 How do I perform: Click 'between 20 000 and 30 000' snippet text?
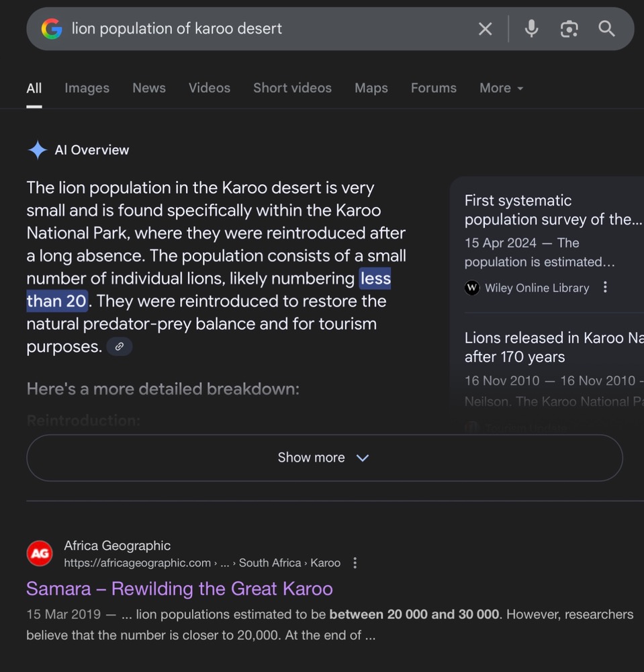point(414,614)
